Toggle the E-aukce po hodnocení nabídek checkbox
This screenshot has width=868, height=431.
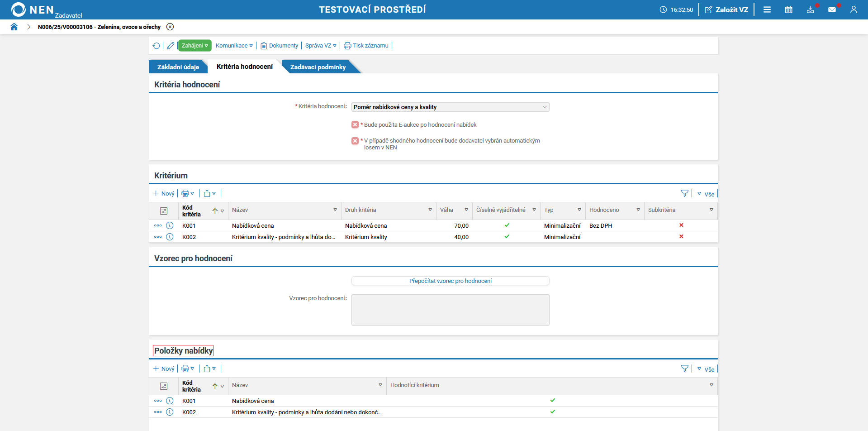[355, 125]
